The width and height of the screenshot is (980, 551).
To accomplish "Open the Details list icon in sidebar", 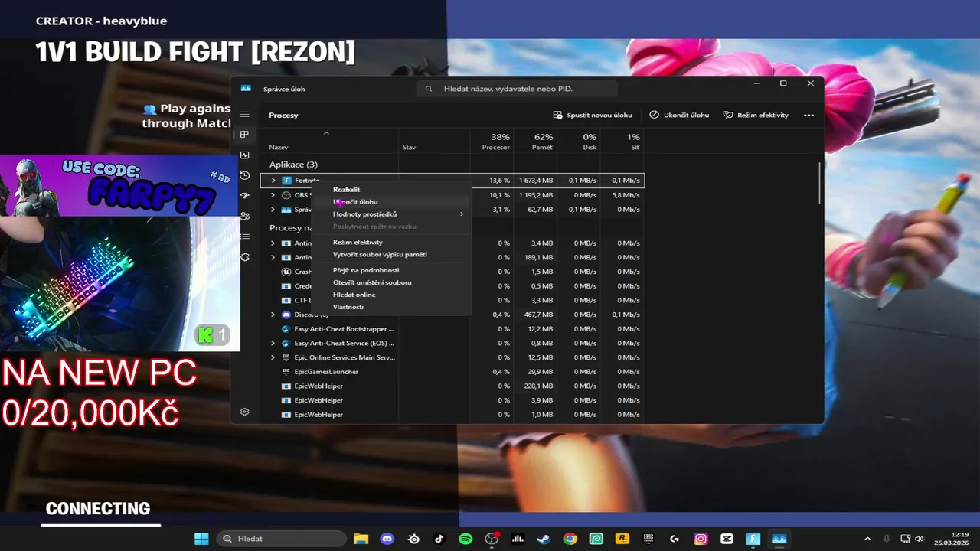I will click(244, 236).
